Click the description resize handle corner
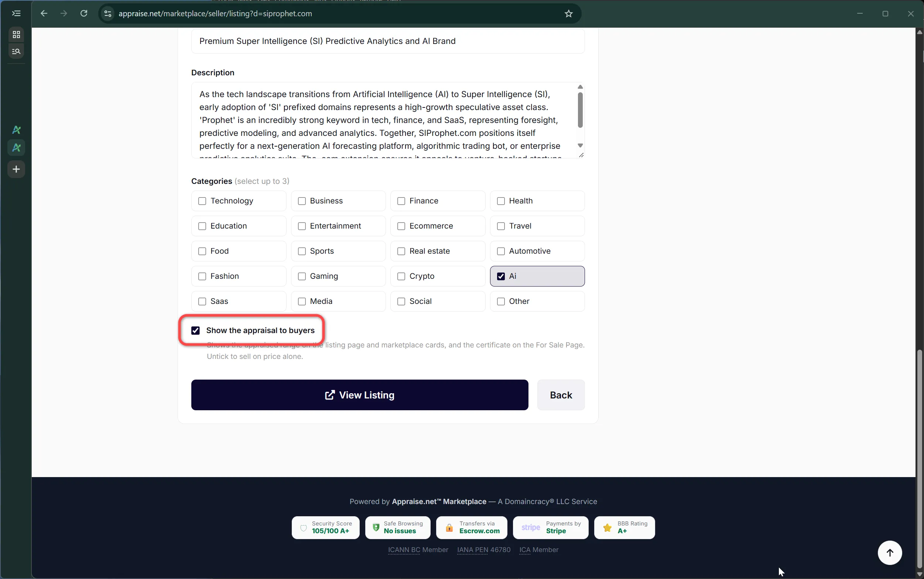Image resolution: width=924 pixels, height=579 pixels. [x=581, y=155]
